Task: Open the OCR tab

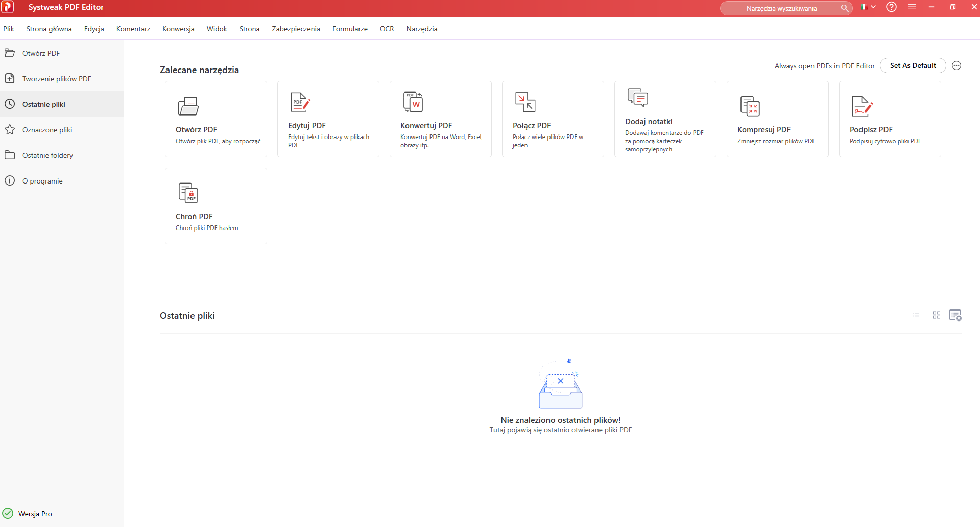Action: coord(387,29)
